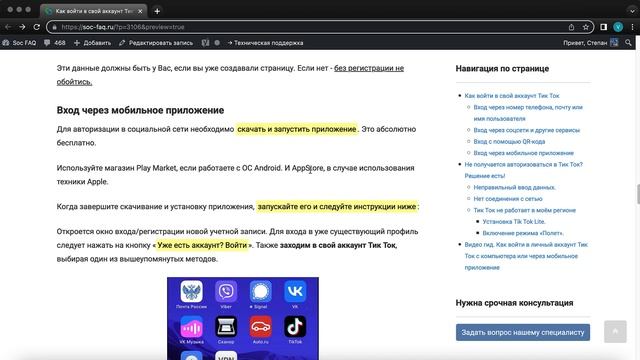
Task: Jump to Вход через соцсети и другие сервисы
Action: point(527,130)
